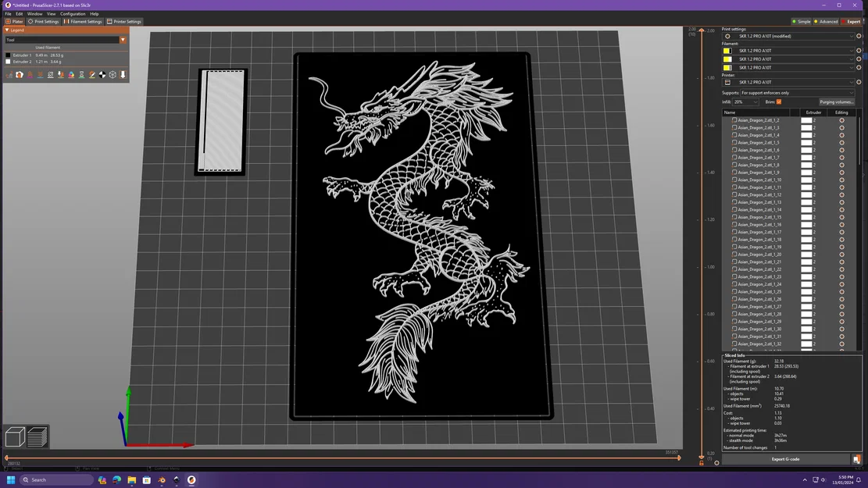
Task: Edit printer preset gear icon
Action: [x=859, y=82]
